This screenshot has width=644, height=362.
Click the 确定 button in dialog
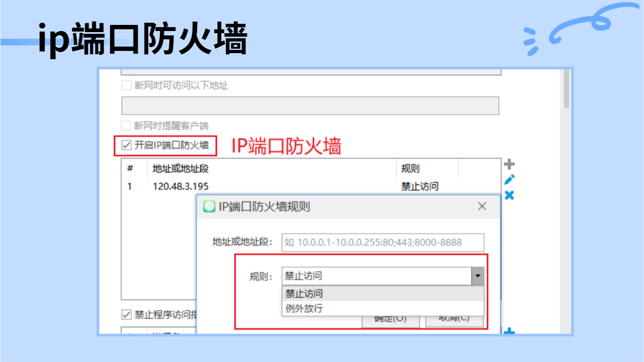[391, 320]
